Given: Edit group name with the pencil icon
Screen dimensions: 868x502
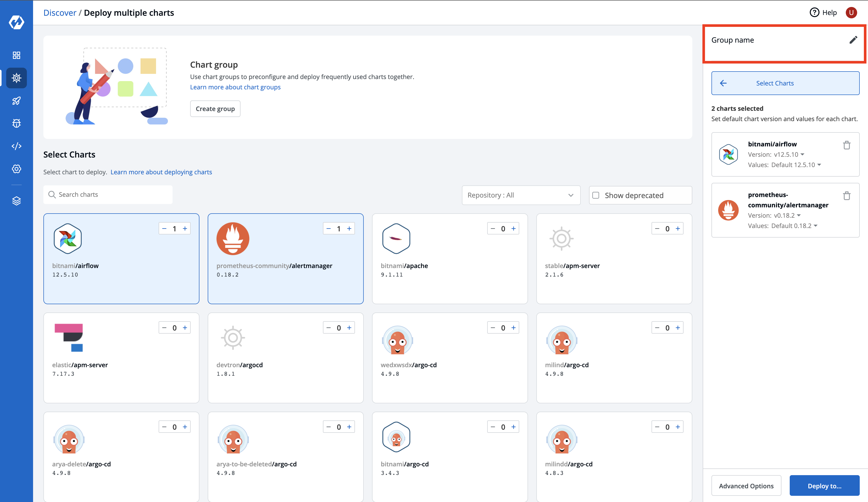Looking at the screenshot, I should [853, 40].
